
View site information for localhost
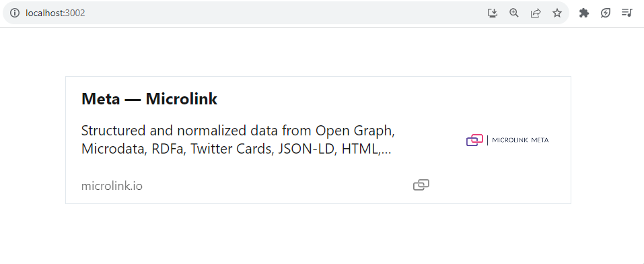pos(15,13)
